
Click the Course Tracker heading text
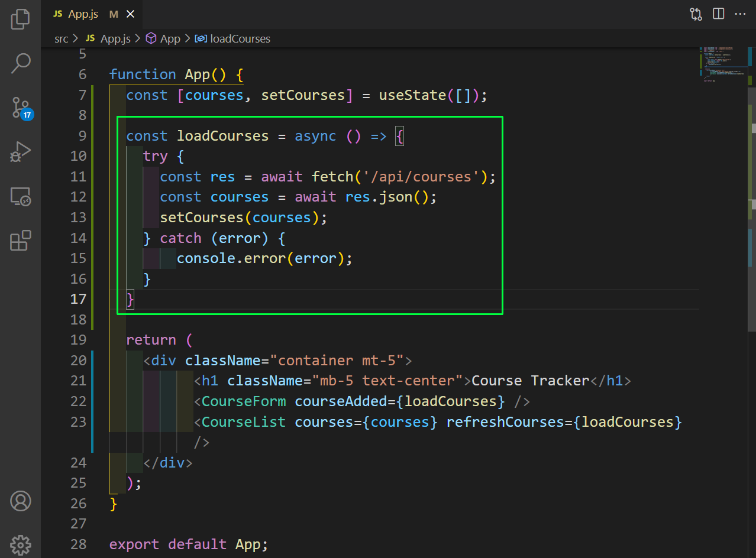tap(531, 381)
